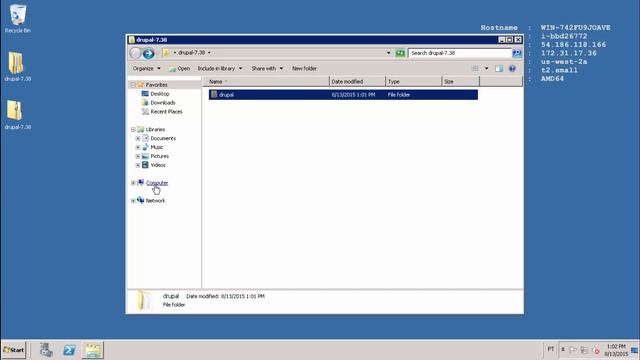The image size is (640, 360).
Task: Select Downloads under Favorites
Action: [x=163, y=103]
